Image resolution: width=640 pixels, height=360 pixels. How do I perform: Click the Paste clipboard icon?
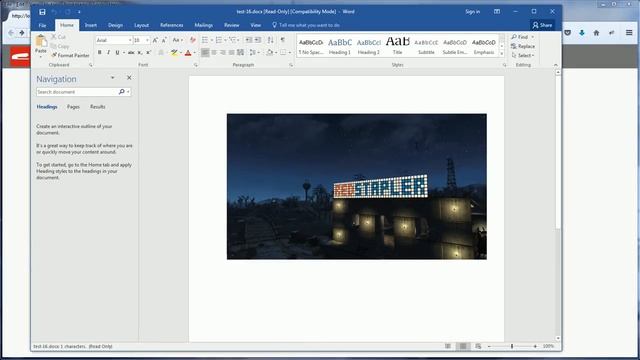coord(41,41)
